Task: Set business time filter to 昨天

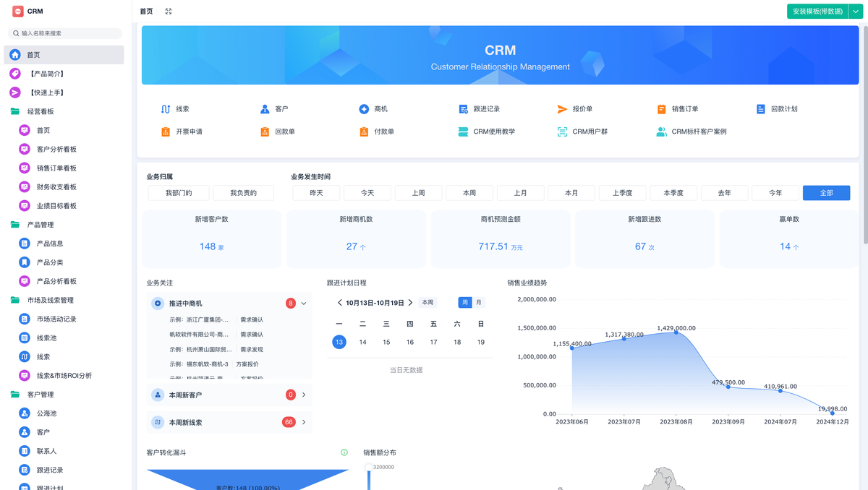Action: [316, 193]
